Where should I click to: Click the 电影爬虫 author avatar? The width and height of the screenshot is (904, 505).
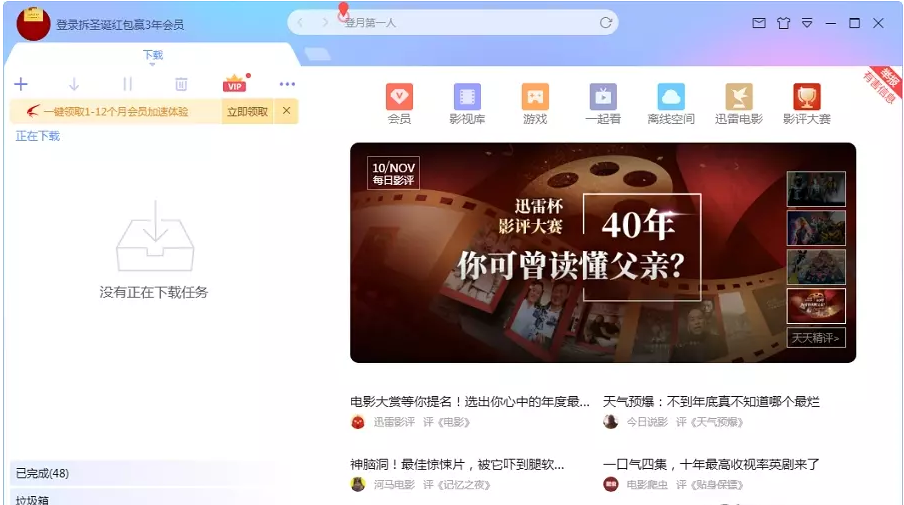click(x=611, y=484)
